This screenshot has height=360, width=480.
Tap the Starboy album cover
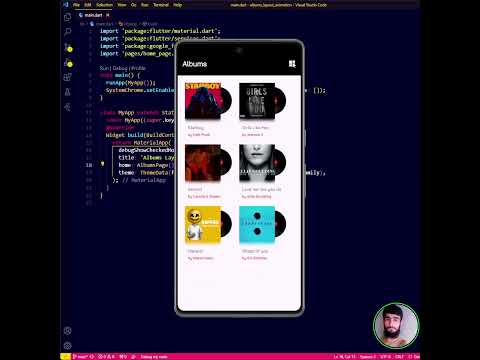tap(203, 101)
